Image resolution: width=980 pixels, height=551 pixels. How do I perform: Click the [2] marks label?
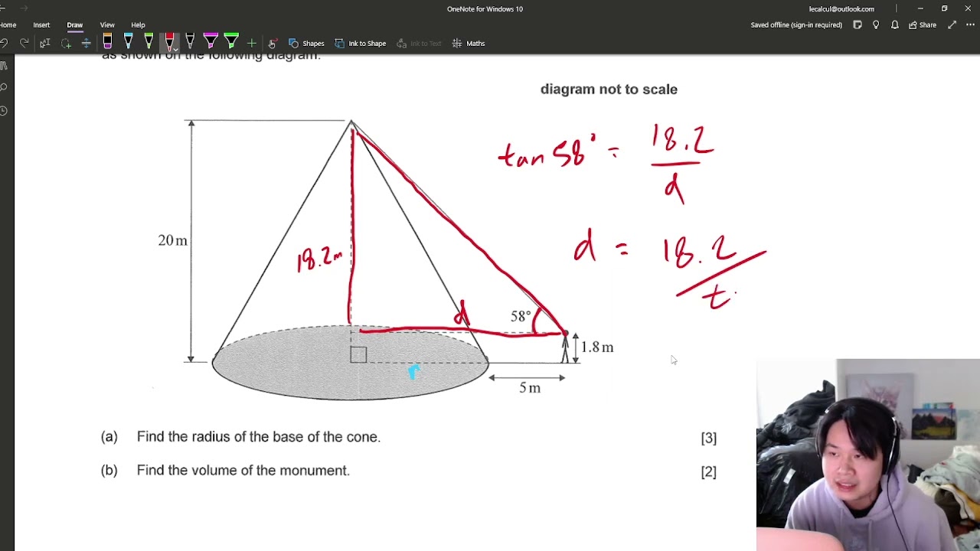[709, 472]
